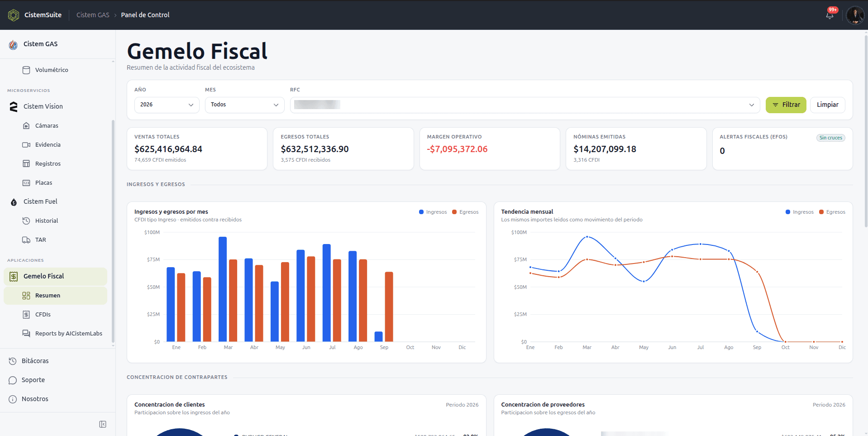Image resolution: width=868 pixels, height=436 pixels.
Task: Click the 3,575 CFDI recibidos text
Action: pyautogui.click(x=305, y=160)
